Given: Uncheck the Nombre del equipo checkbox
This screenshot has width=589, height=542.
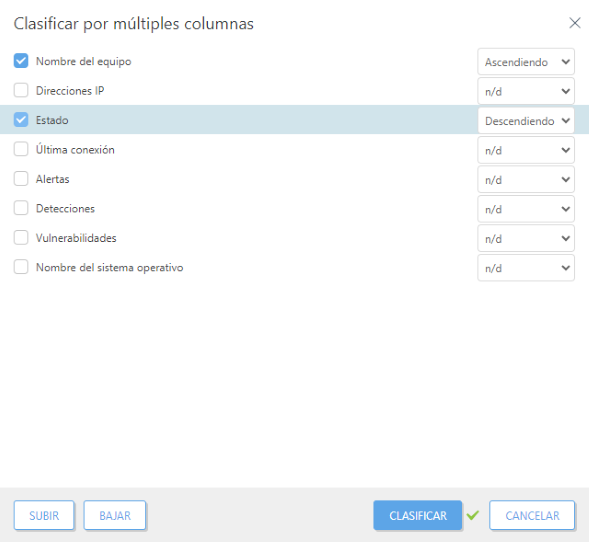Looking at the screenshot, I should point(21,61).
